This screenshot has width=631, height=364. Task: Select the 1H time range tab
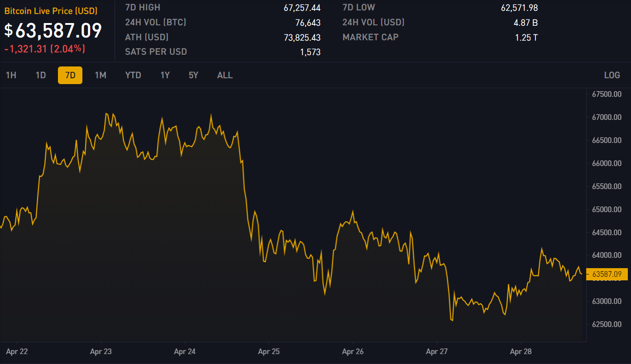pos(11,75)
